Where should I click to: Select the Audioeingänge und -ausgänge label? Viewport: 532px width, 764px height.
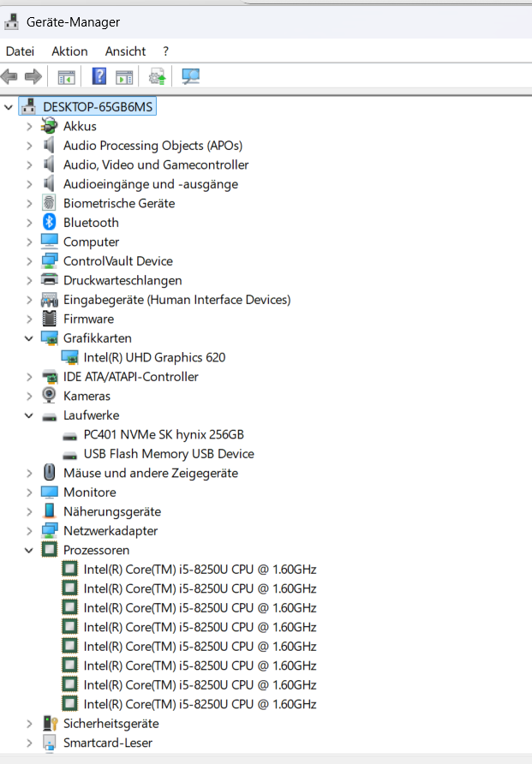pos(151,184)
